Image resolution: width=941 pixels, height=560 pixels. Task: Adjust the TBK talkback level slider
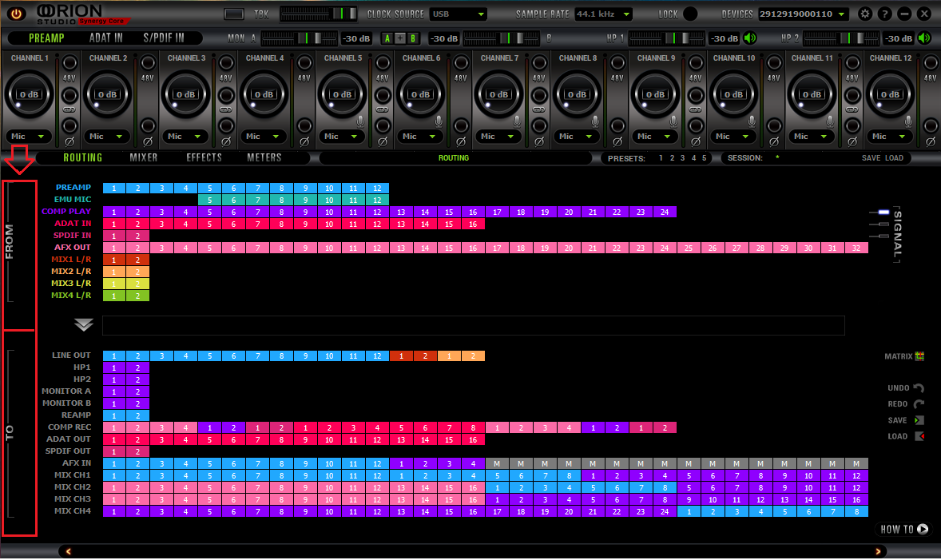[319, 14]
